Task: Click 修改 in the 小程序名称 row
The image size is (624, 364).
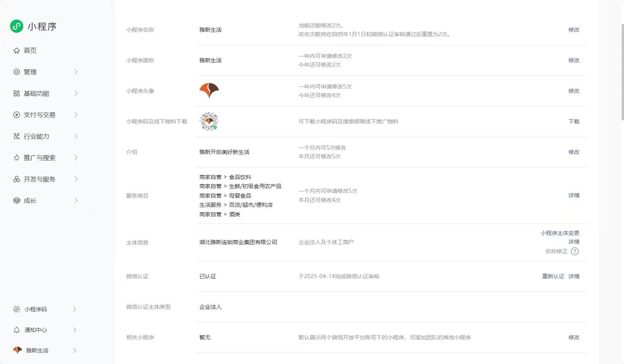Action: (x=574, y=30)
